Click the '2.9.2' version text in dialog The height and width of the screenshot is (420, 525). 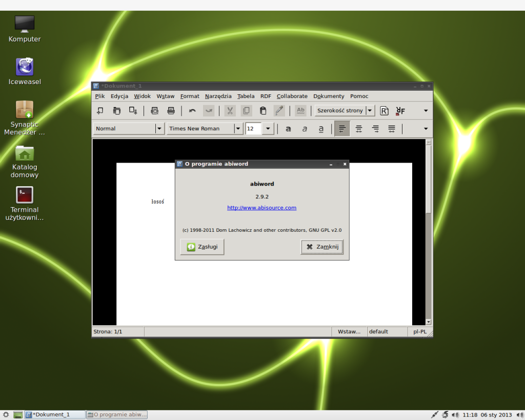pyautogui.click(x=262, y=196)
